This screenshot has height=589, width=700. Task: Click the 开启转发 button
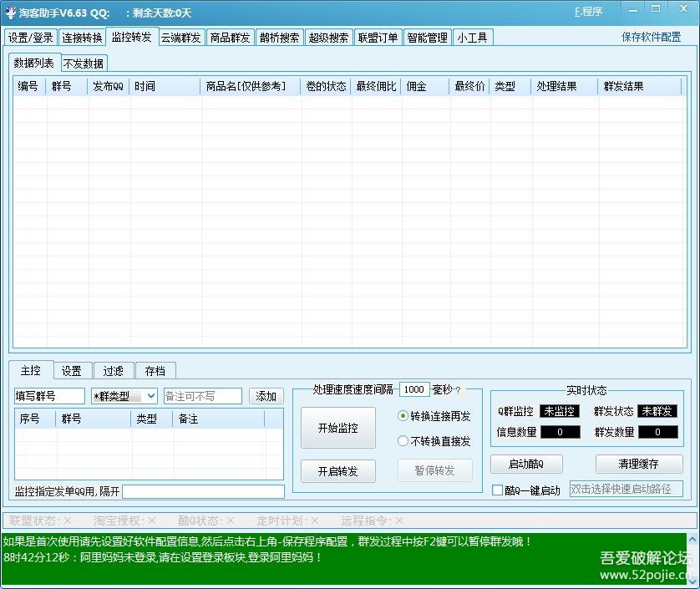pyautogui.click(x=338, y=471)
